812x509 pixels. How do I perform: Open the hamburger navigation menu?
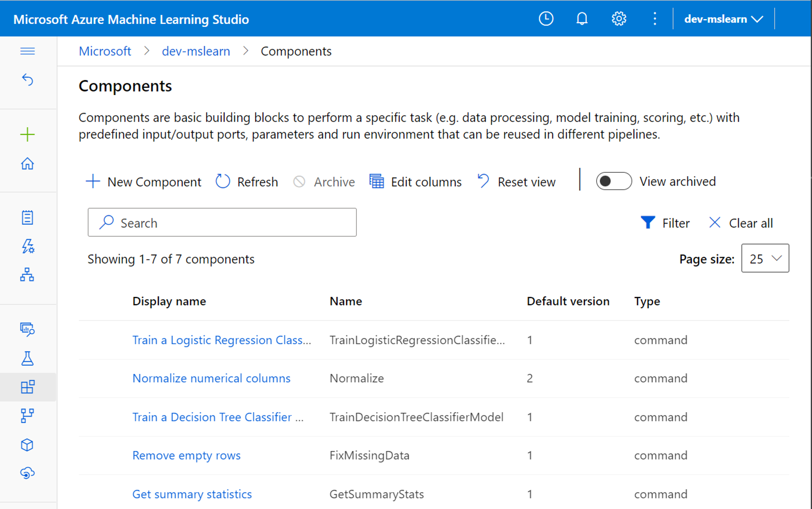point(28,51)
